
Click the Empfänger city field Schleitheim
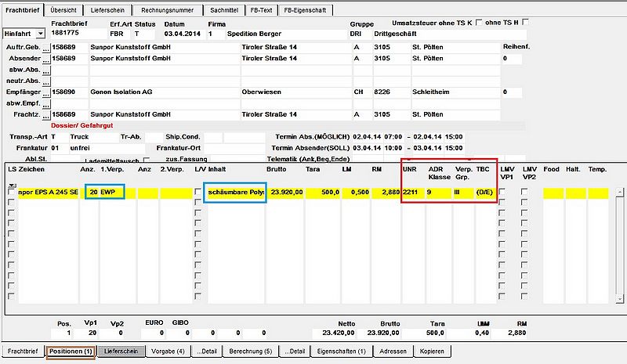tap(455, 92)
